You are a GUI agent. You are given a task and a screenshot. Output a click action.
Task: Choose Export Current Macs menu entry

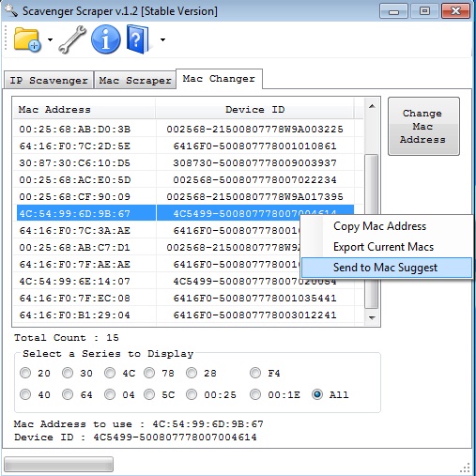pyautogui.click(x=386, y=247)
